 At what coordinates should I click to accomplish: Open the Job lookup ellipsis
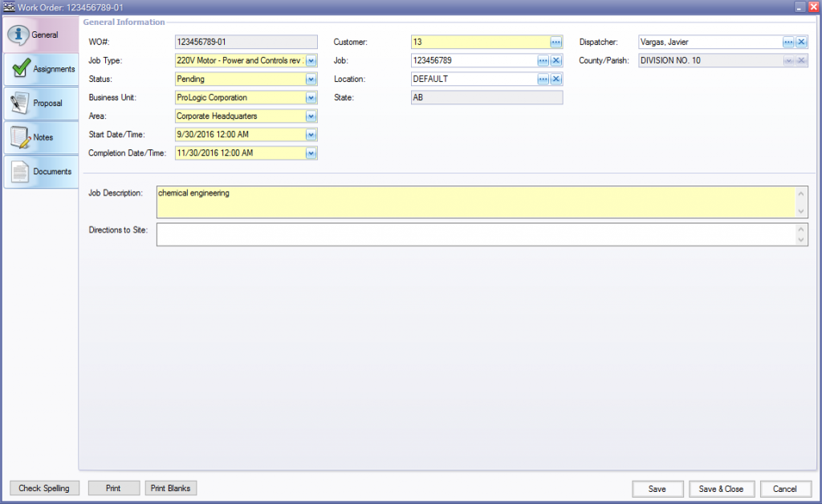[x=542, y=59]
